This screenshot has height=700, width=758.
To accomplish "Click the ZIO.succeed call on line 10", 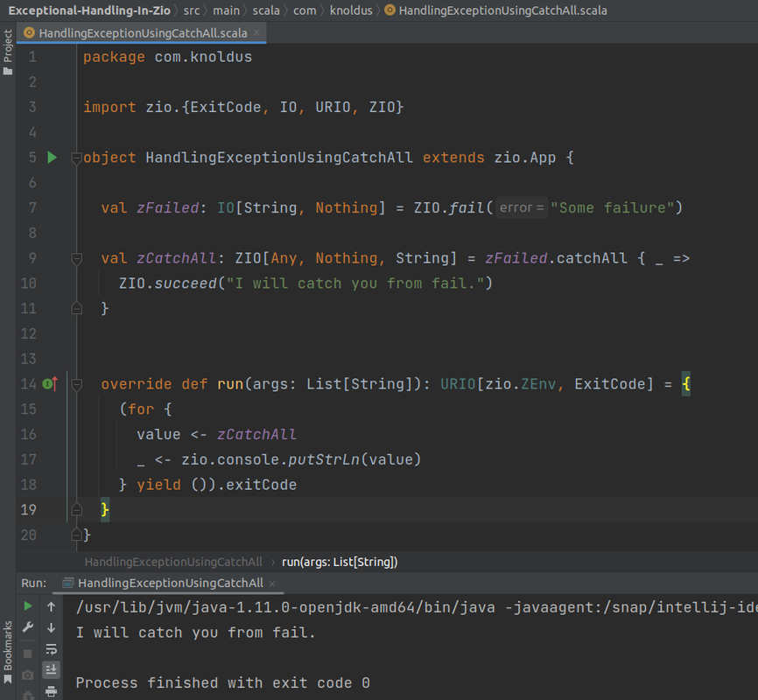I will 168,283.
